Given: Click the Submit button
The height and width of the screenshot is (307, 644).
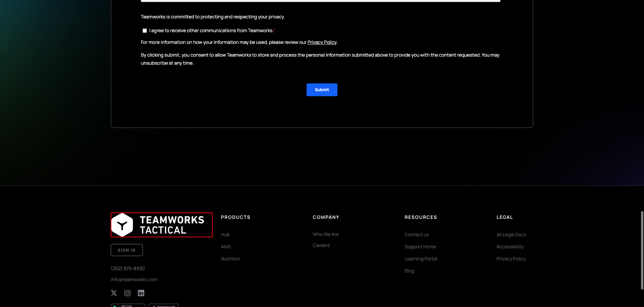Looking at the screenshot, I should (x=322, y=90).
